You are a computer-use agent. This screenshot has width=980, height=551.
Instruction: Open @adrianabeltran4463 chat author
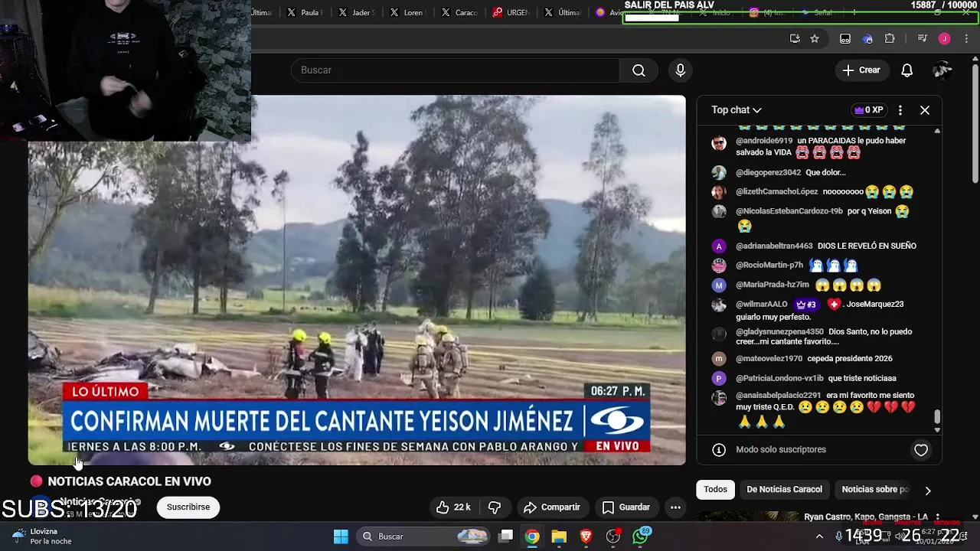[x=774, y=246]
